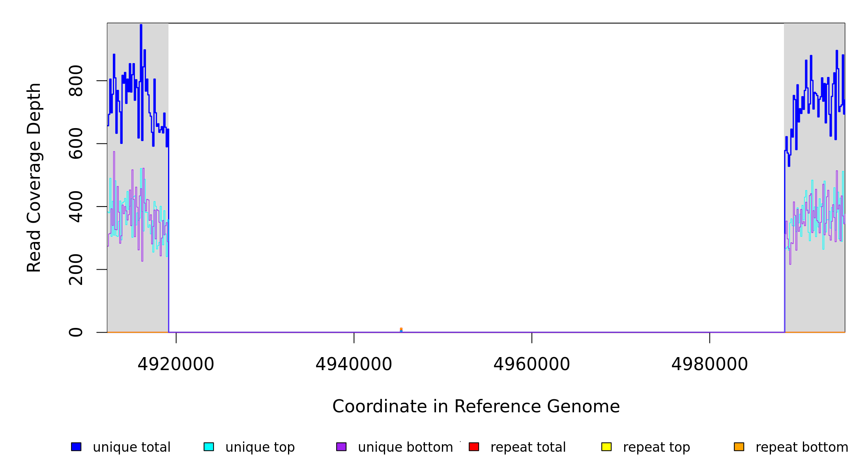The height and width of the screenshot is (473, 868).
Task: Click the blue 'unique total' legend swatch
Action: 76,447
